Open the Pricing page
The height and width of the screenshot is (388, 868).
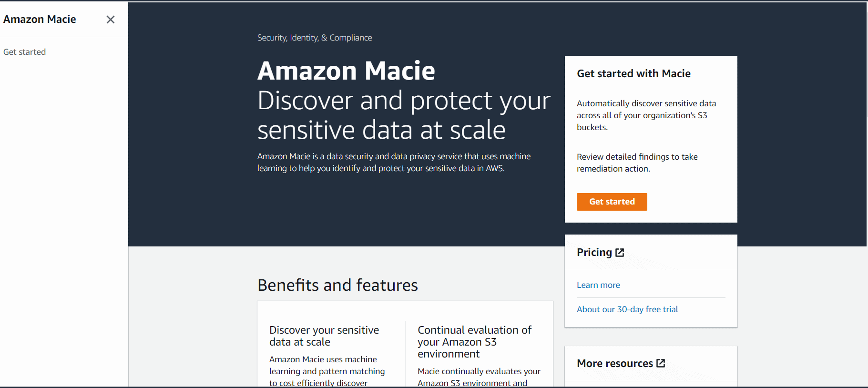(x=593, y=252)
